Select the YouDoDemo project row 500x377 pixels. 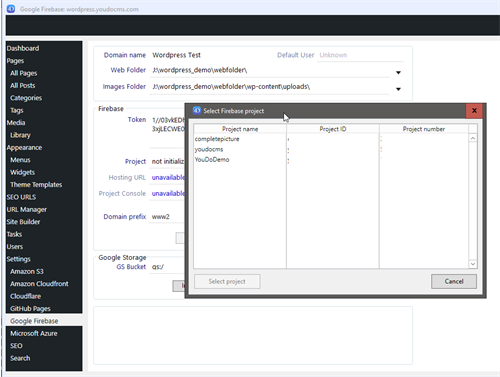tap(331, 160)
